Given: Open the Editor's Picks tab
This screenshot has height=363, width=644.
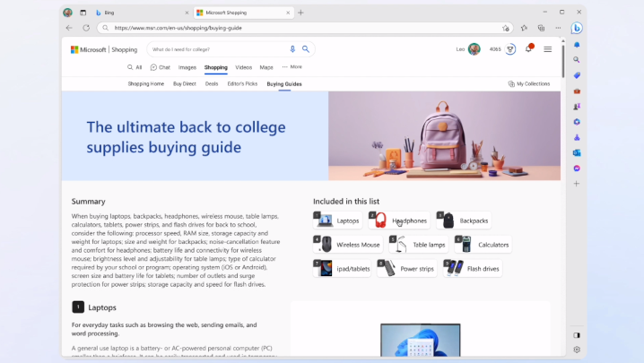Looking at the screenshot, I should (242, 83).
